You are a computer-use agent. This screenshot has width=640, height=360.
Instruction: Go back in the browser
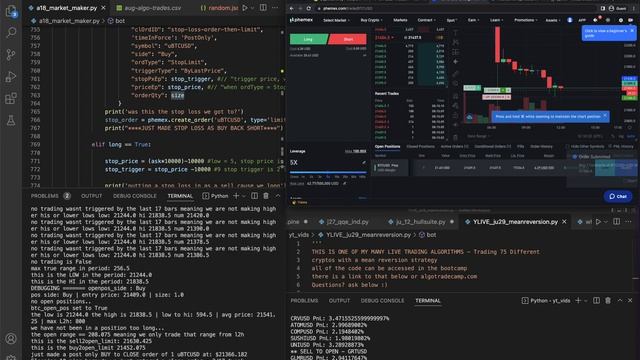(291, 8)
